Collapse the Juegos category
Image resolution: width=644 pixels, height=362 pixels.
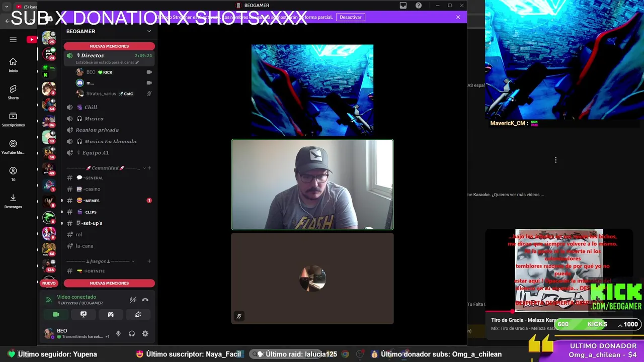101,261
